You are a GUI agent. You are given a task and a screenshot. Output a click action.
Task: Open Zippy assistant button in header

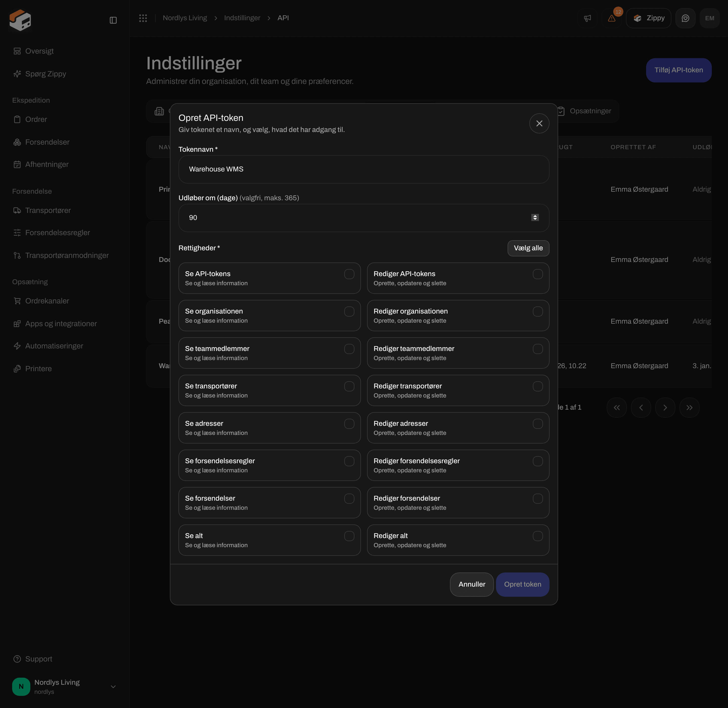pos(648,18)
